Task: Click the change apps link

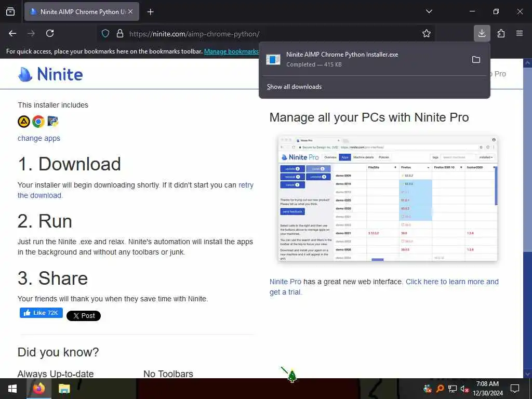Action: tap(39, 138)
